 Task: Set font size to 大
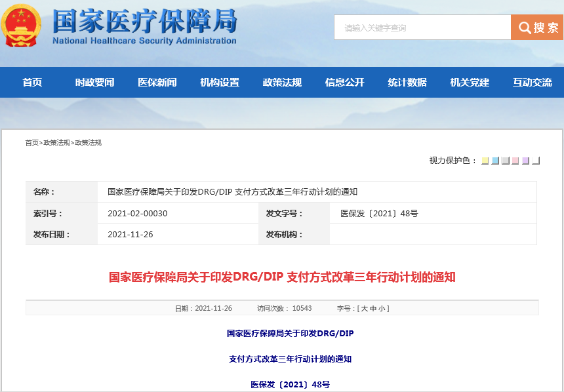(x=364, y=309)
